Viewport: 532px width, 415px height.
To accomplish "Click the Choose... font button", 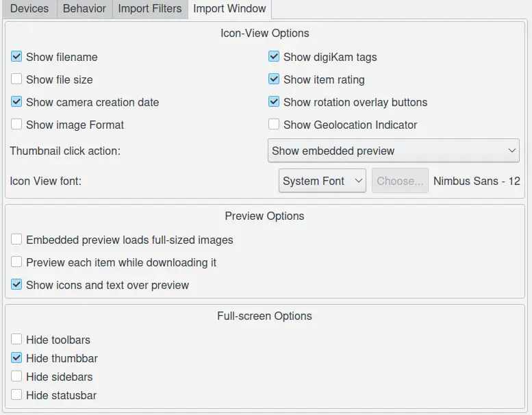I will tap(400, 181).
